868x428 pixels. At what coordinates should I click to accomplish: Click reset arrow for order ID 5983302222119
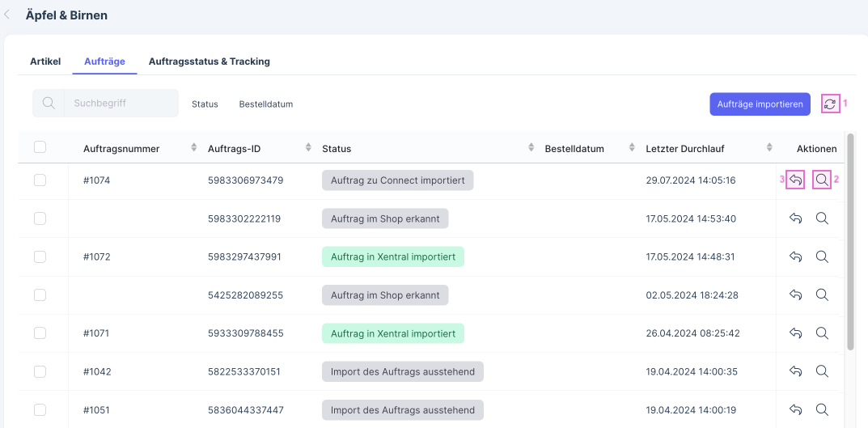796,218
